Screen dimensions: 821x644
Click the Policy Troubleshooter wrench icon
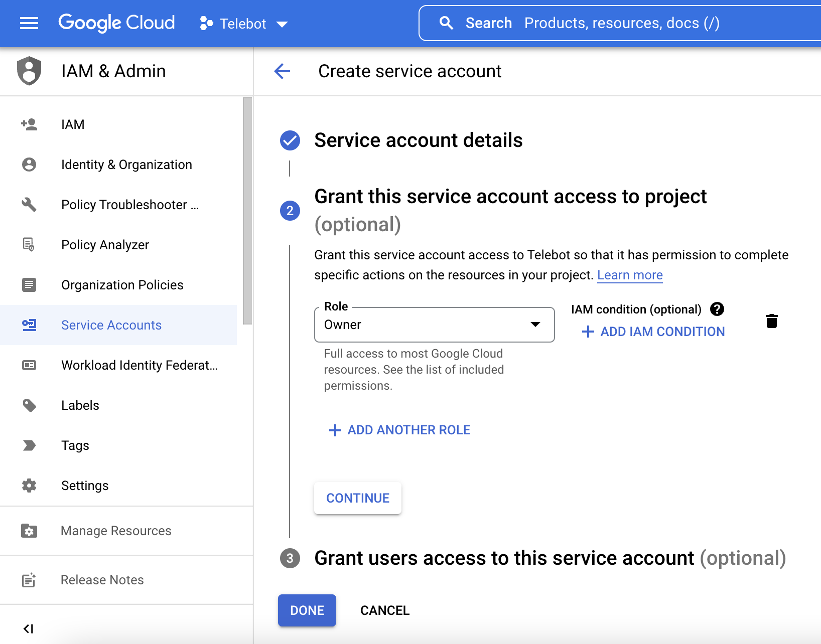tap(29, 205)
